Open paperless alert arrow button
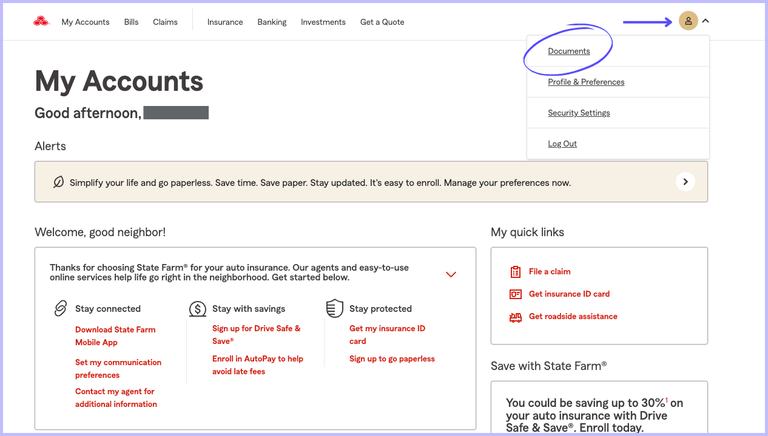Screen dimensions: 768x436 685,182
